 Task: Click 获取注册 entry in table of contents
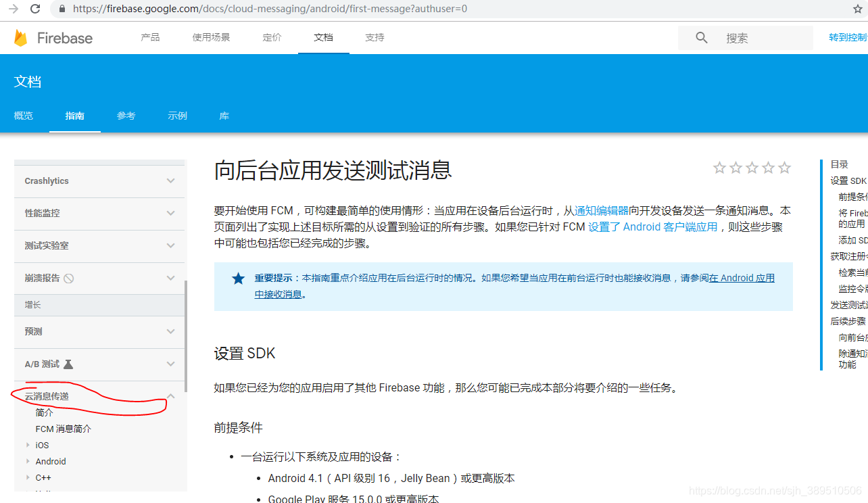[x=849, y=256]
